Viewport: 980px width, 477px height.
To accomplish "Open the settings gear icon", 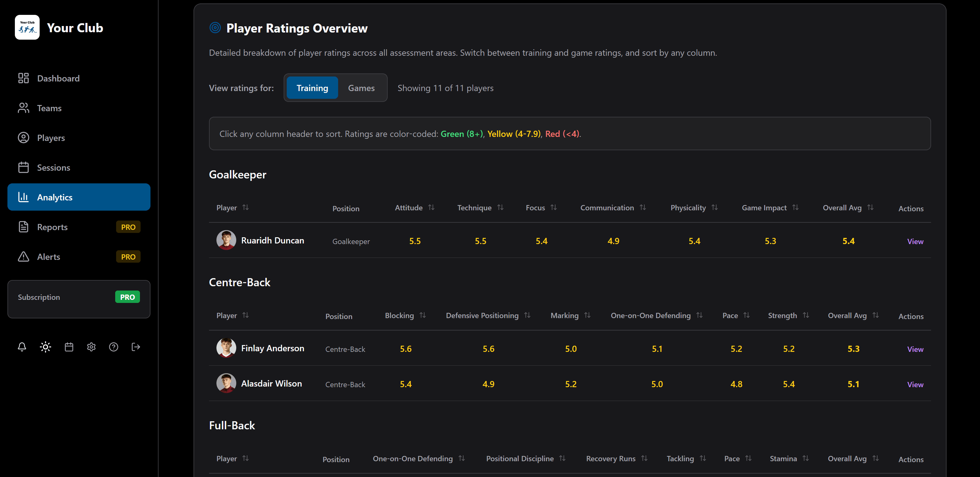I will tap(91, 347).
